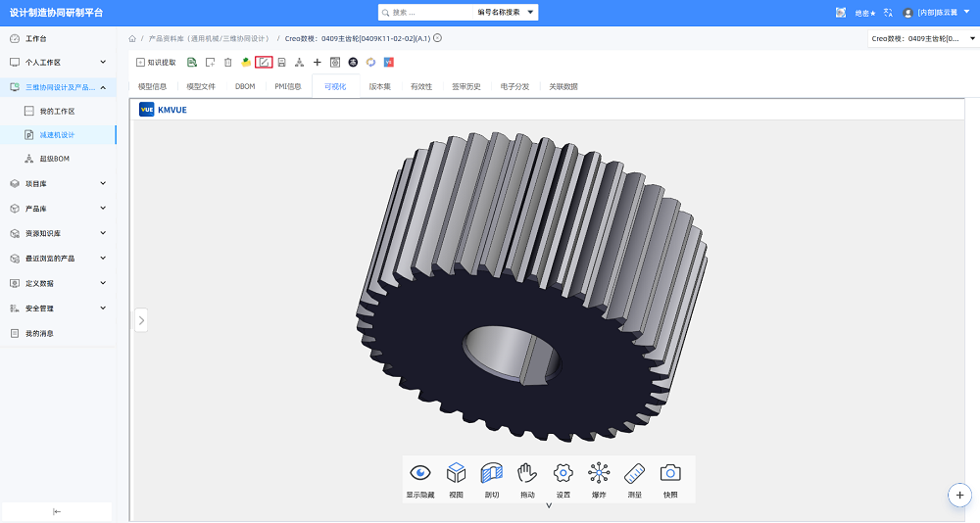Click the plus icon in the toolbar
Viewport: 980px width, 523px height.
317,63
